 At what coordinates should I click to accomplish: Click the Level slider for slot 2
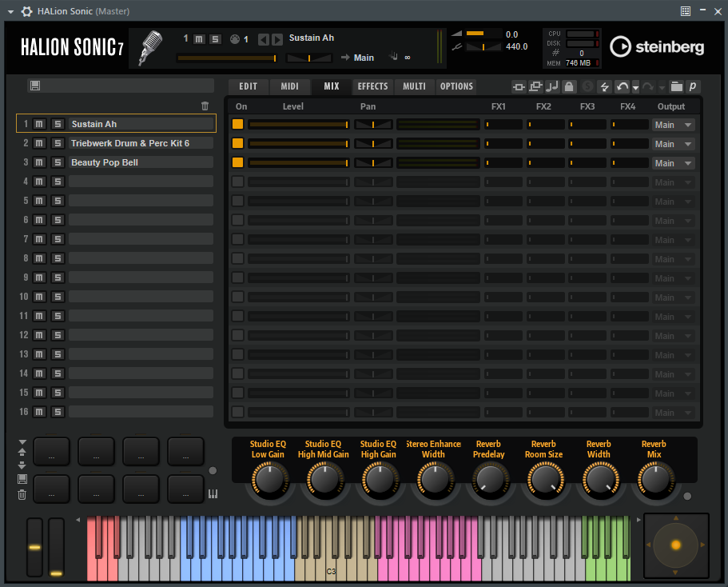[x=298, y=144]
